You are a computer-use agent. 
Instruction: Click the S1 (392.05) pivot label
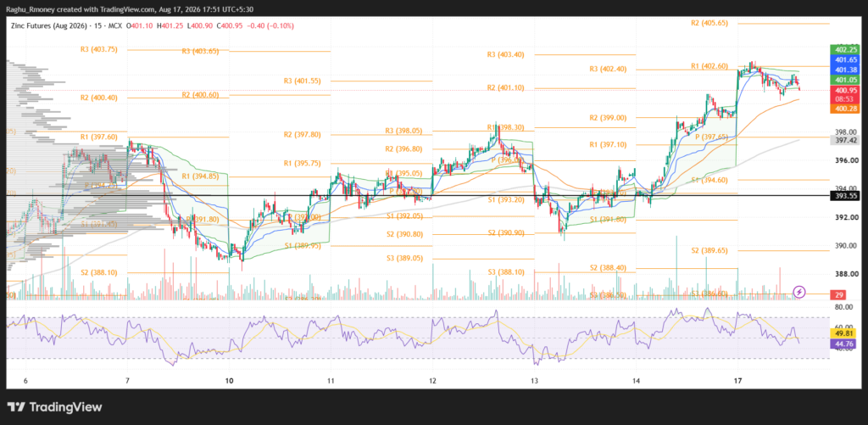(x=404, y=215)
